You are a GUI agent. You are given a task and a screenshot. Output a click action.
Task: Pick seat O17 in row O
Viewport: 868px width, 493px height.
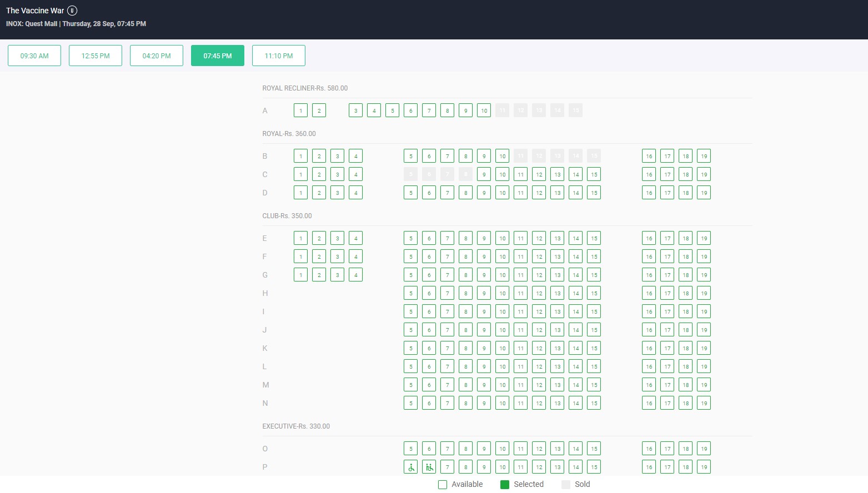(667, 449)
